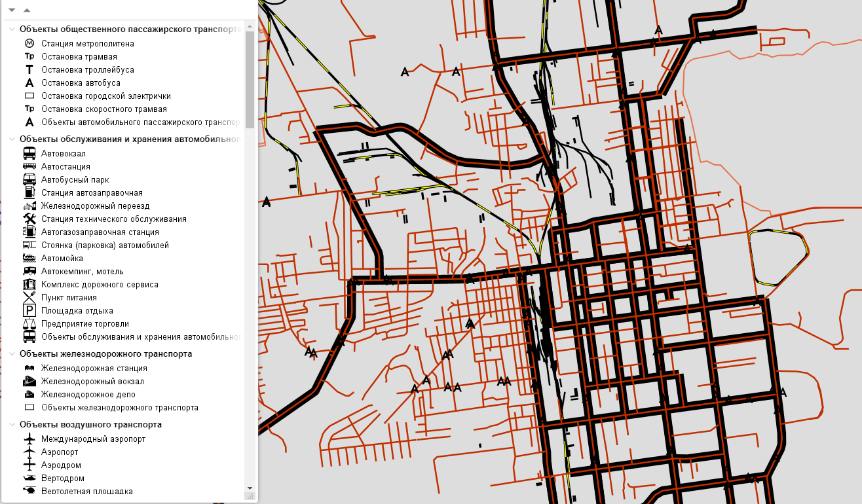Screen dimensions: 862x504
Task: Click the Автогазозаправочная станция icon
Action: (29, 232)
